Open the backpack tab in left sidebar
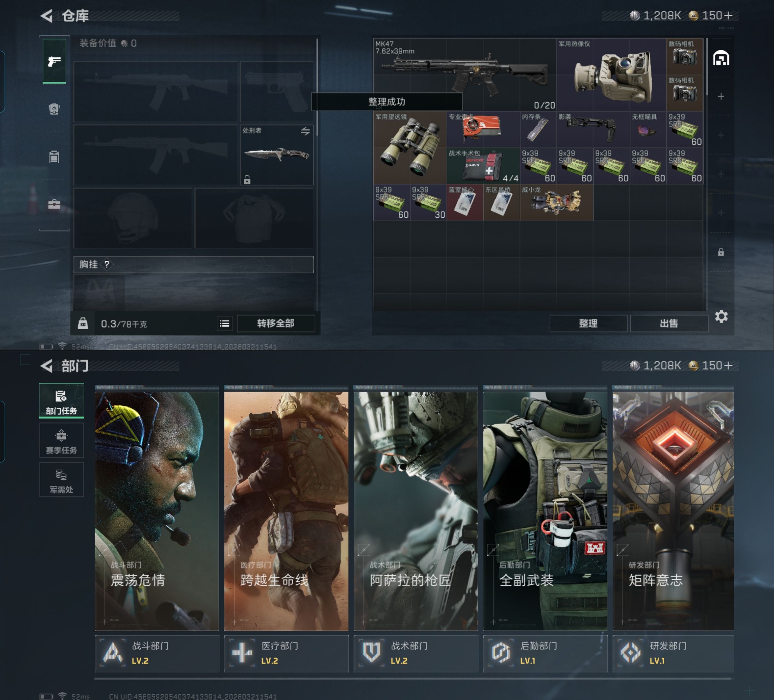Image resolution: width=774 pixels, height=700 pixels. (x=54, y=109)
